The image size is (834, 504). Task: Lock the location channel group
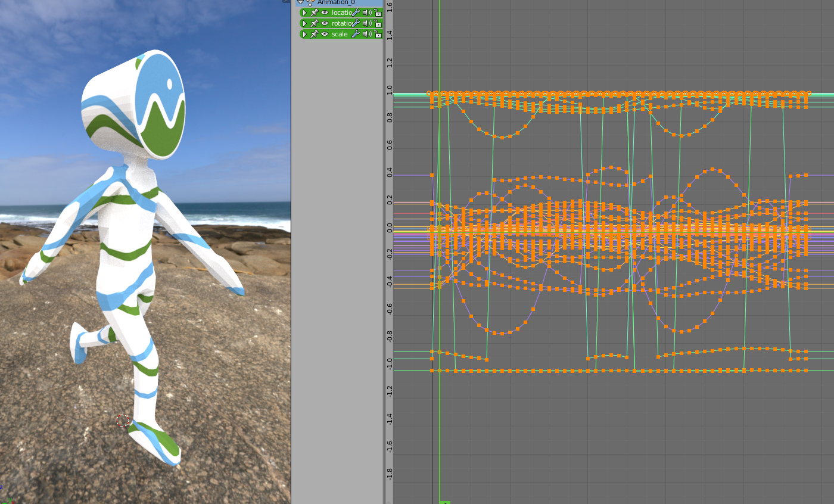click(x=378, y=13)
